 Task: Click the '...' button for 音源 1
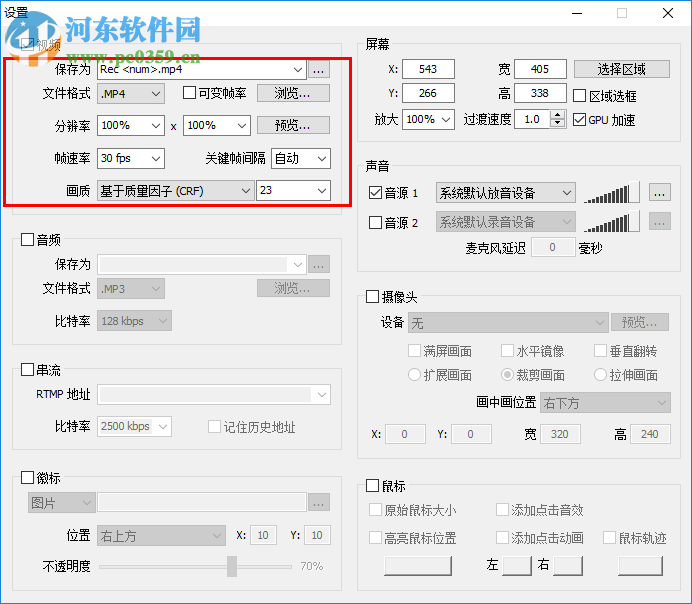tap(659, 193)
